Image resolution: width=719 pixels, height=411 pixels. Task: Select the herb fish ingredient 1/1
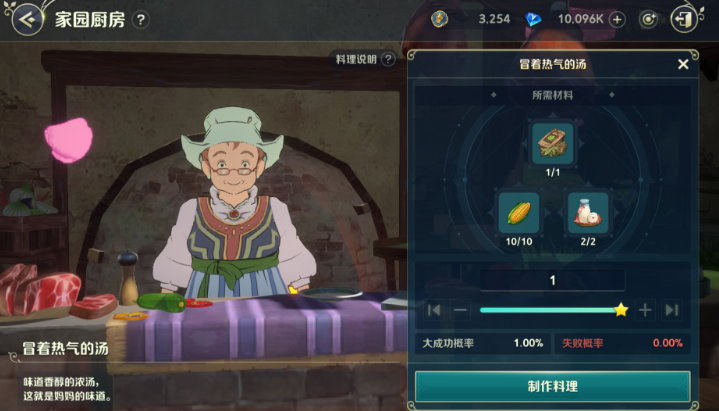(553, 143)
